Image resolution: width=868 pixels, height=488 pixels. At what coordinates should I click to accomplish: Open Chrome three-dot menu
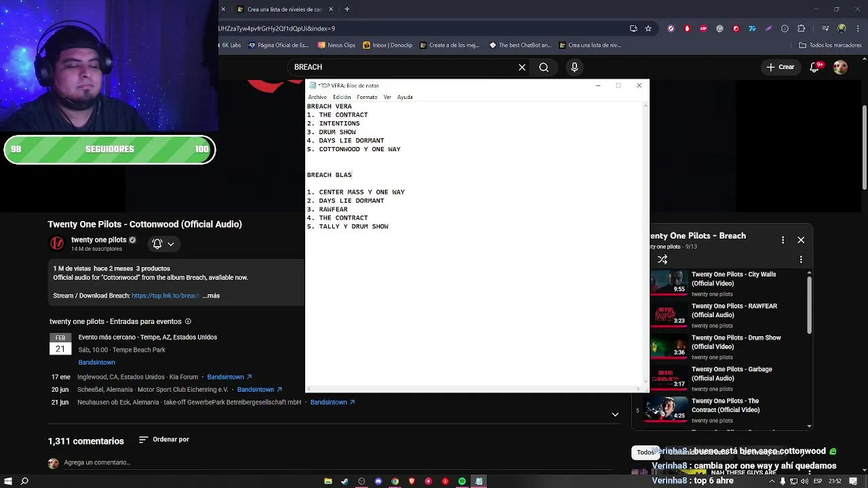856,28
